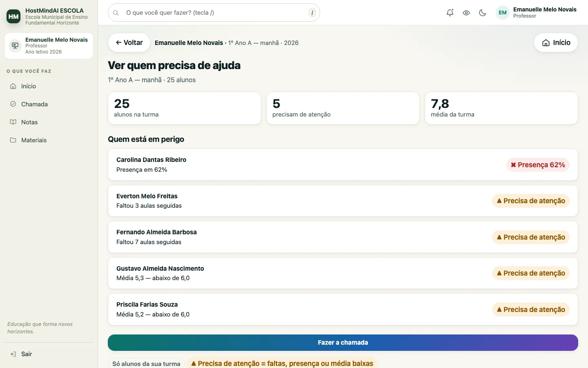The image size is (588, 368).
Task: Switch to dark mode with moon icon
Action: 483,13
